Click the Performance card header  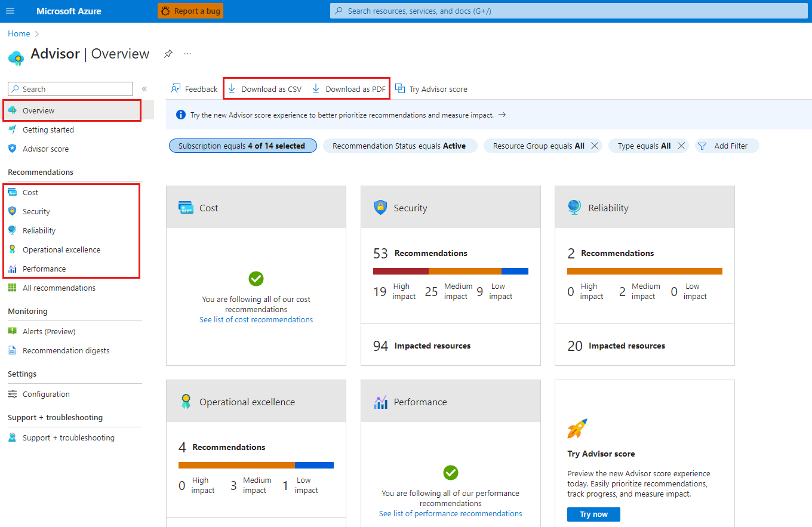tap(451, 401)
